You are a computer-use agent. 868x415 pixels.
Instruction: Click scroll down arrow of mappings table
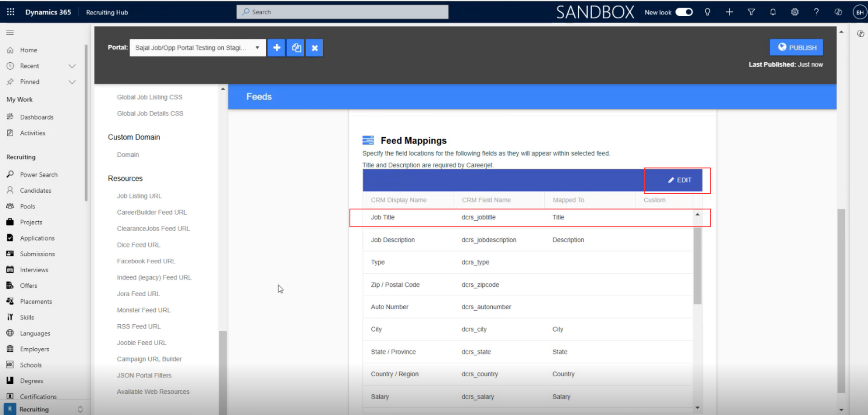(x=698, y=408)
